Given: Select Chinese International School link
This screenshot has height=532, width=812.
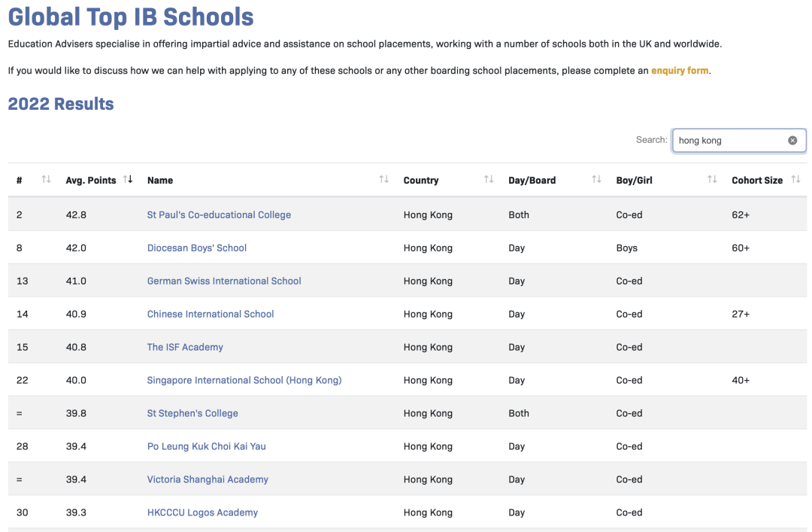Looking at the screenshot, I should click(211, 314).
